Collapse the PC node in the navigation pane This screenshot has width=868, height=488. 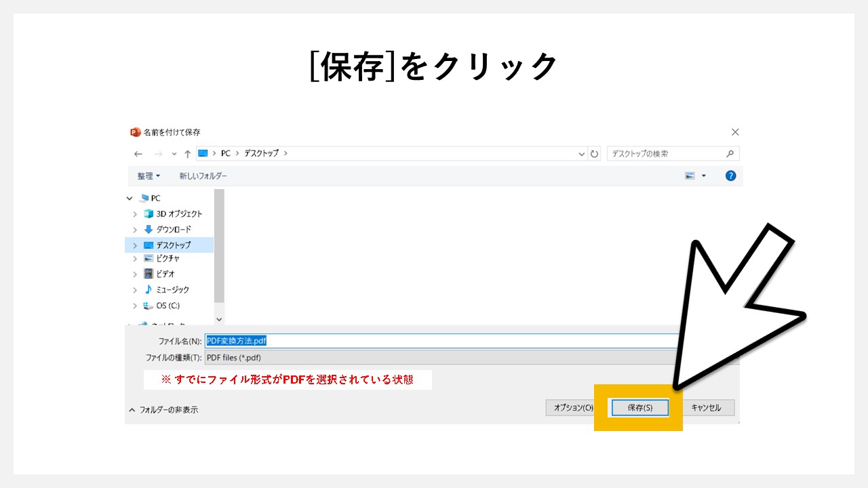130,197
